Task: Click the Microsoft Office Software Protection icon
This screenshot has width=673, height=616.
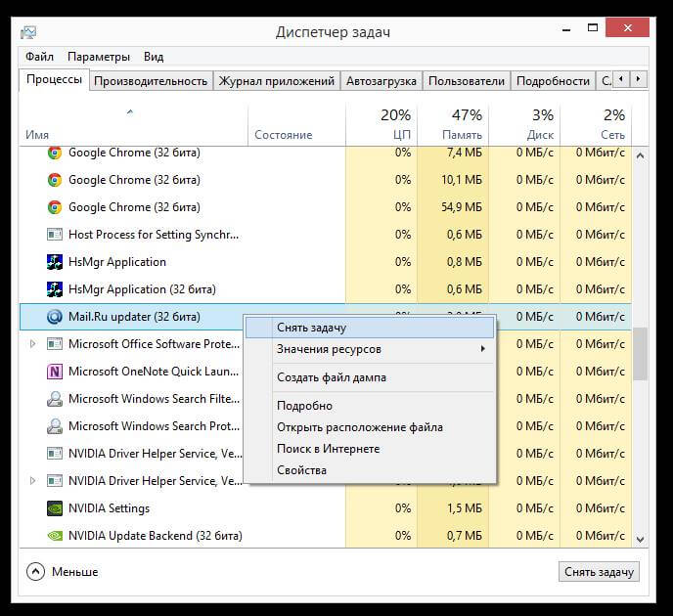Action: click(55, 344)
